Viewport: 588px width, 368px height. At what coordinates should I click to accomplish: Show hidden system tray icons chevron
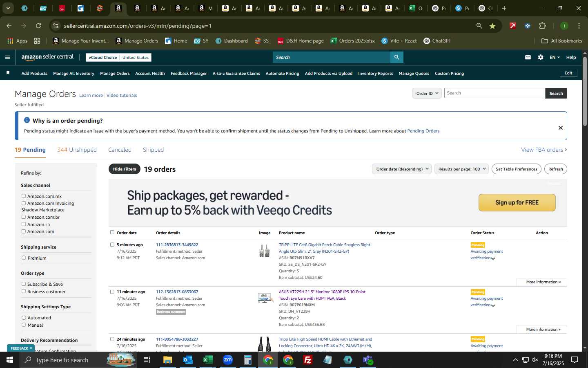(x=515, y=360)
